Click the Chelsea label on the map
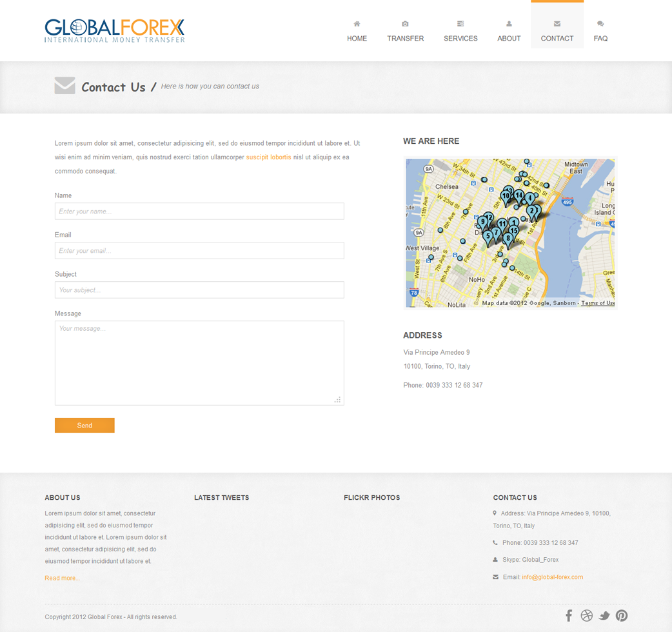The height and width of the screenshot is (632, 672). (x=446, y=186)
